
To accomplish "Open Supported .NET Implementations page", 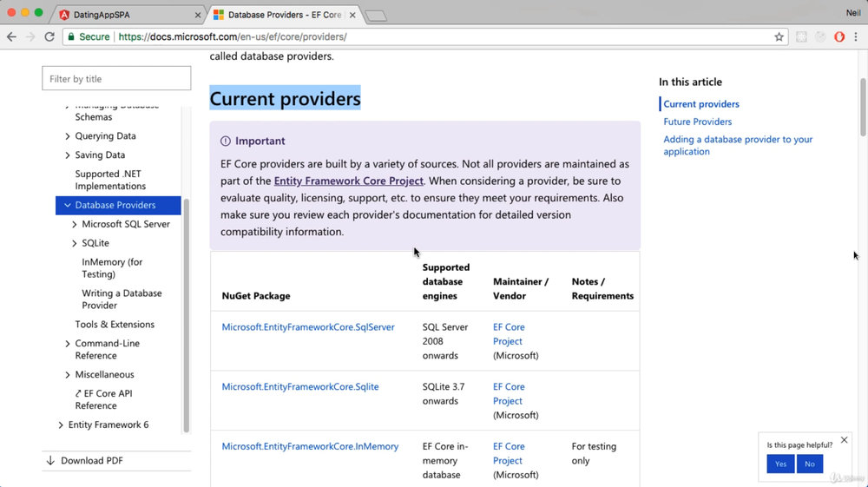I will pyautogui.click(x=110, y=180).
